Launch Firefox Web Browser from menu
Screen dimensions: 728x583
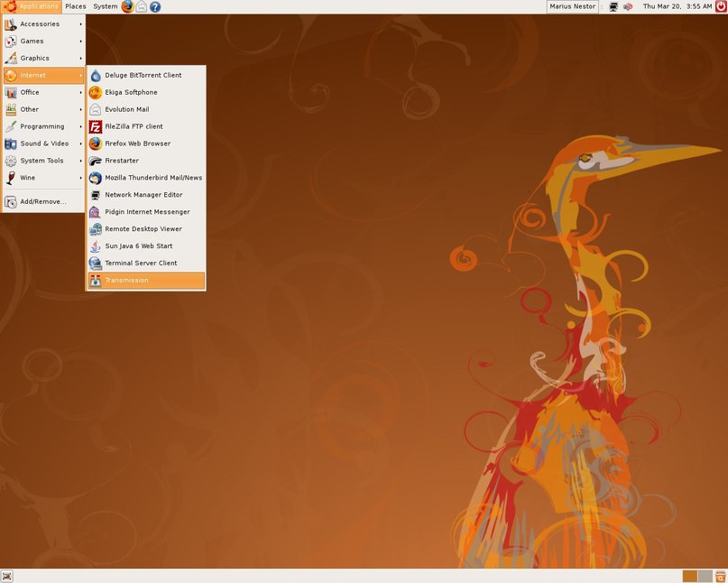point(137,143)
